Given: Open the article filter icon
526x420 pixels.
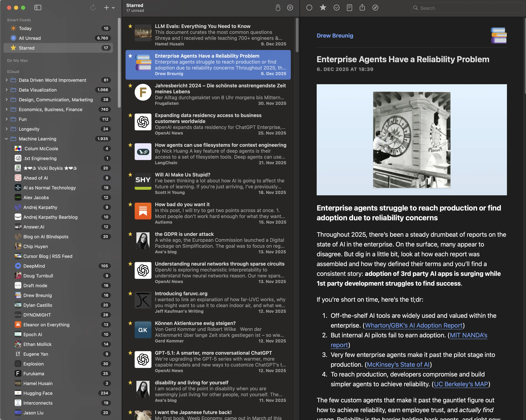Looking at the screenshot, I should pos(290,8).
